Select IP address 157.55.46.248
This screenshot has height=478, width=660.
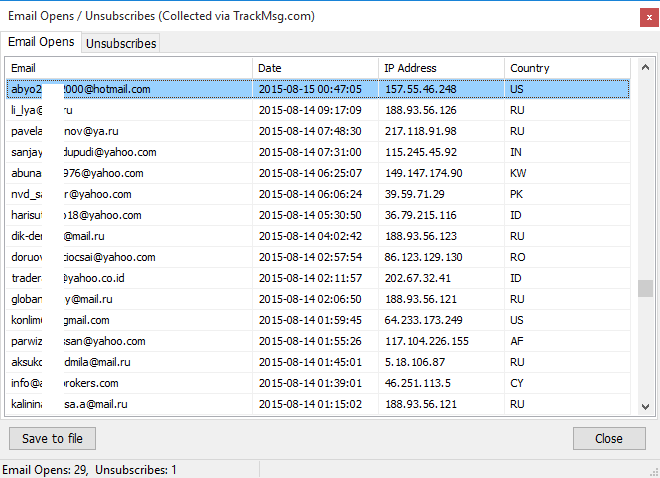tap(420, 89)
